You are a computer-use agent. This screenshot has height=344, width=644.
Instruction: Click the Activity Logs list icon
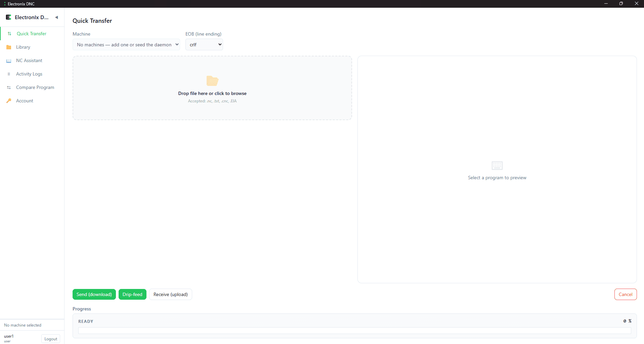tap(9, 74)
